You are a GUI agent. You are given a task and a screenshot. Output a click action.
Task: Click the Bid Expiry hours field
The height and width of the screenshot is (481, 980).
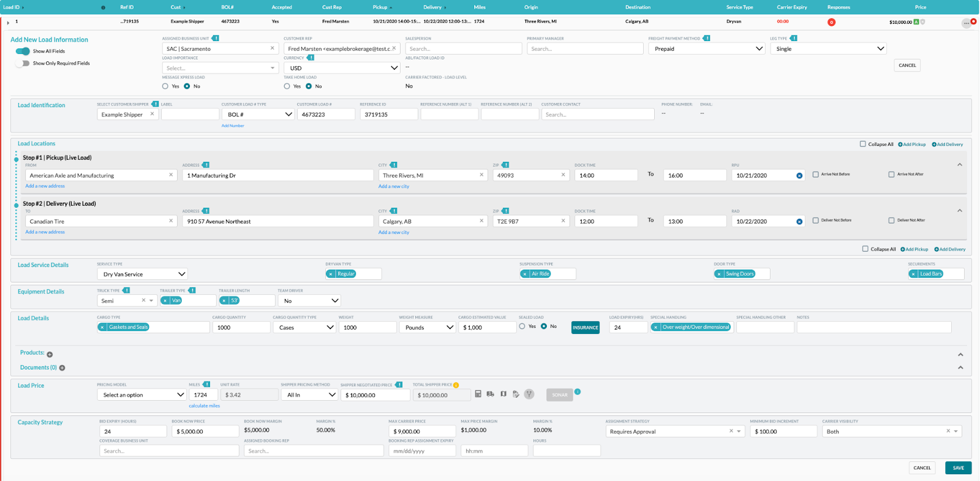(133, 431)
